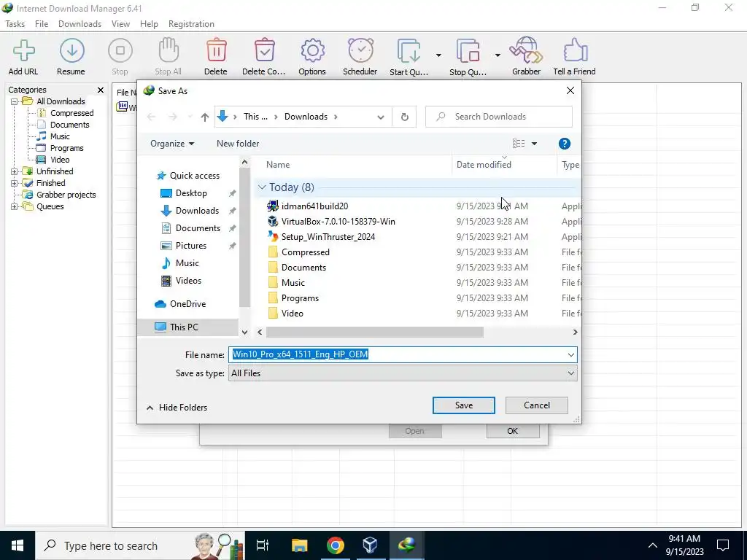
Task: Open the notification center icon
Action: coord(723,545)
